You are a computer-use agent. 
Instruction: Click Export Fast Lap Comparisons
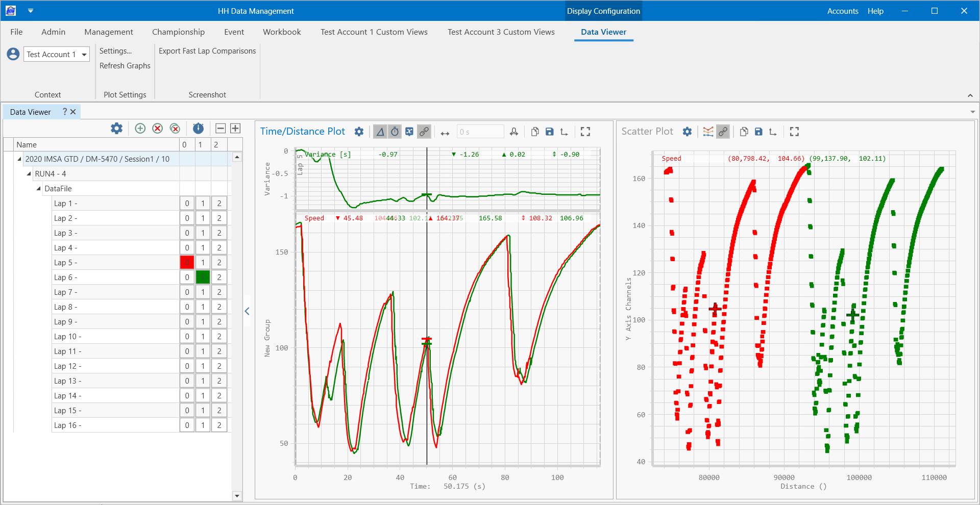pos(207,51)
